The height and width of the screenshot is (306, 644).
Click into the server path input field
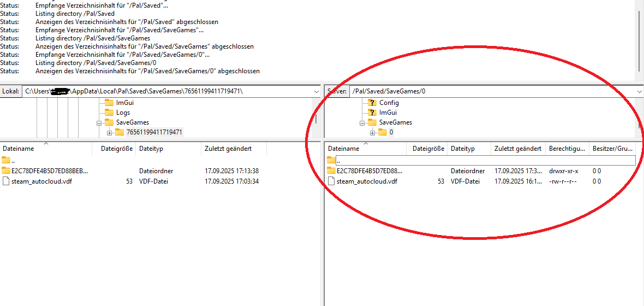point(491,91)
